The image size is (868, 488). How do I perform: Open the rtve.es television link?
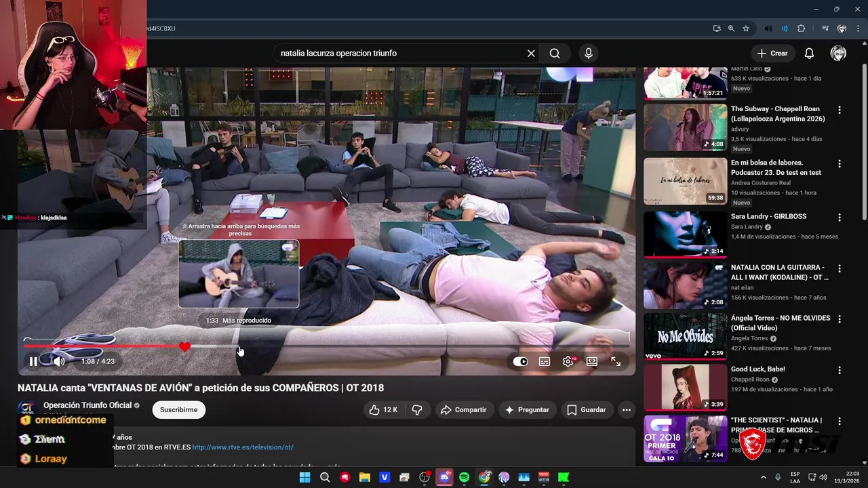(243, 447)
